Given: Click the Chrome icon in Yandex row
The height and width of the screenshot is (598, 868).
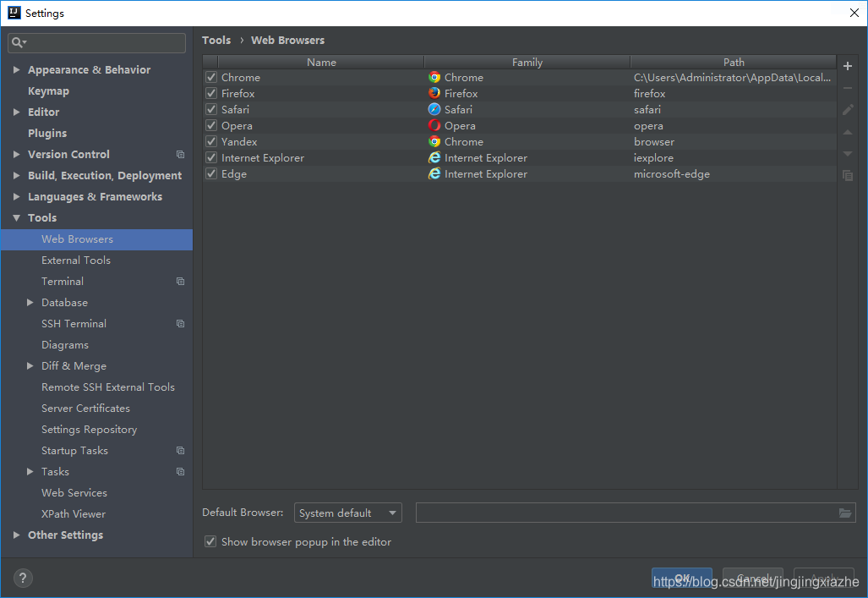Looking at the screenshot, I should coord(434,142).
